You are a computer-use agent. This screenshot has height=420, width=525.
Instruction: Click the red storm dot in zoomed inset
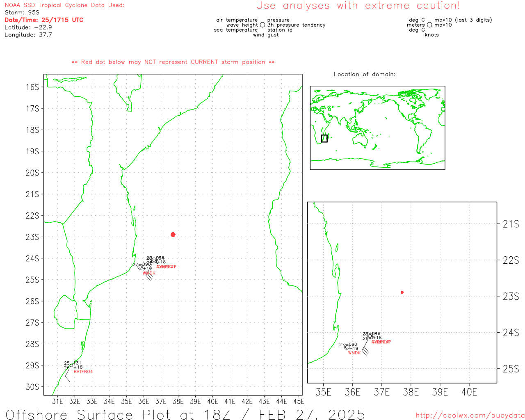(402, 292)
